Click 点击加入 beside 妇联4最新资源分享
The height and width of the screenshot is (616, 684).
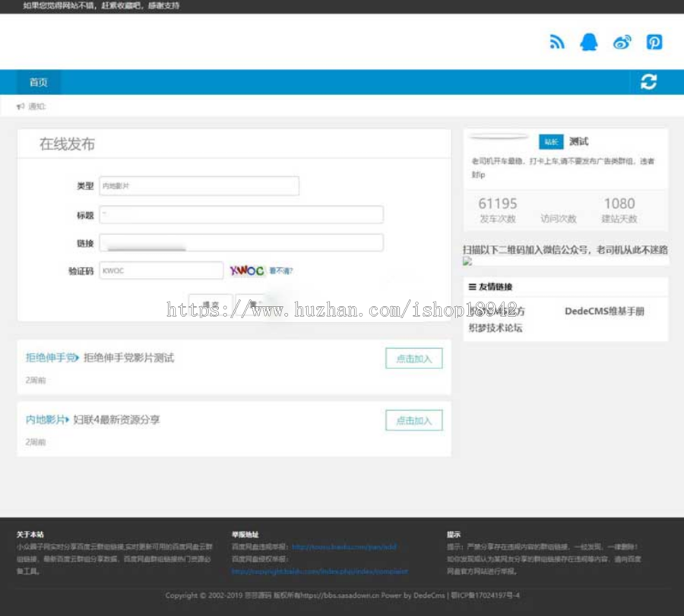[x=413, y=420]
